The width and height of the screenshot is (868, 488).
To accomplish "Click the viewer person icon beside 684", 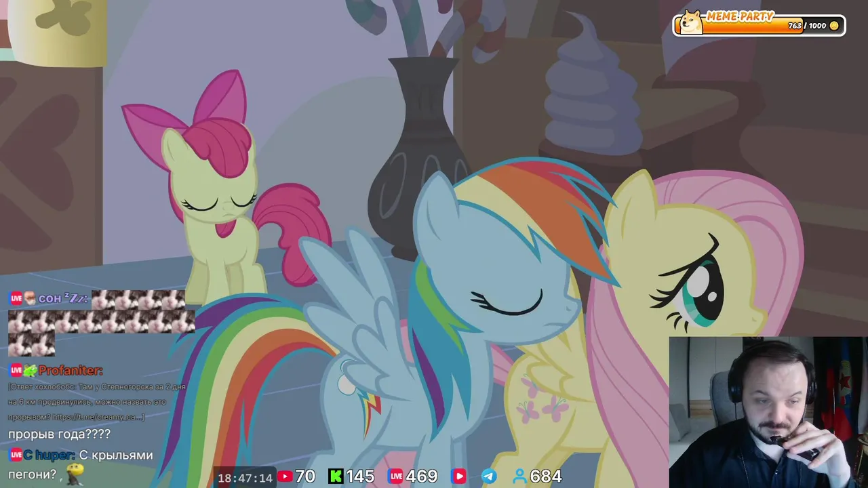I will [x=520, y=476].
